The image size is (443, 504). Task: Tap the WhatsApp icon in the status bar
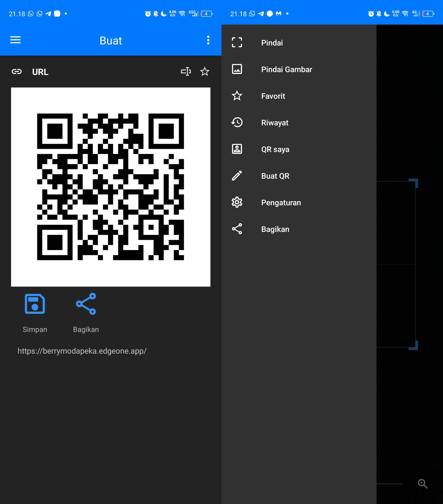[x=30, y=14]
